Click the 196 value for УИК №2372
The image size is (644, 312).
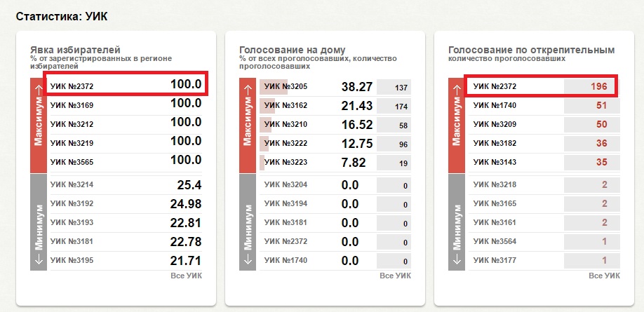pyautogui.click(x=598, y=86)
